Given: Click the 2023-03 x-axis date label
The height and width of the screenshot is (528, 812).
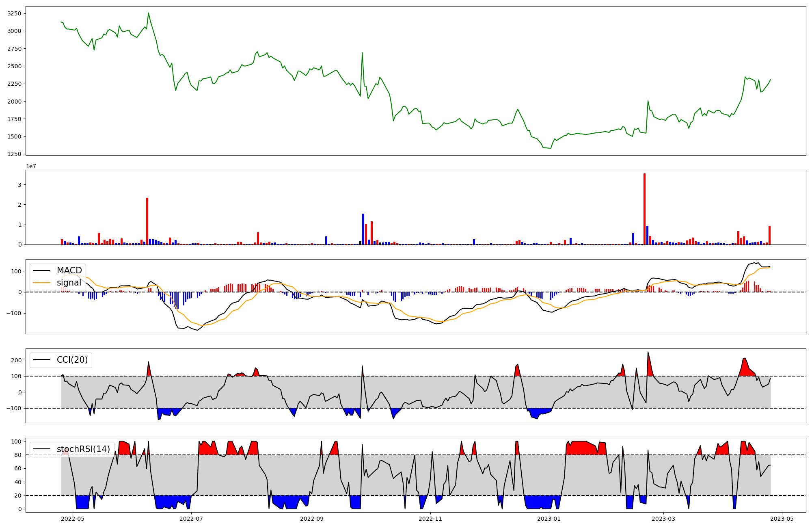Looking at the screenshot, I should point(663,518).
